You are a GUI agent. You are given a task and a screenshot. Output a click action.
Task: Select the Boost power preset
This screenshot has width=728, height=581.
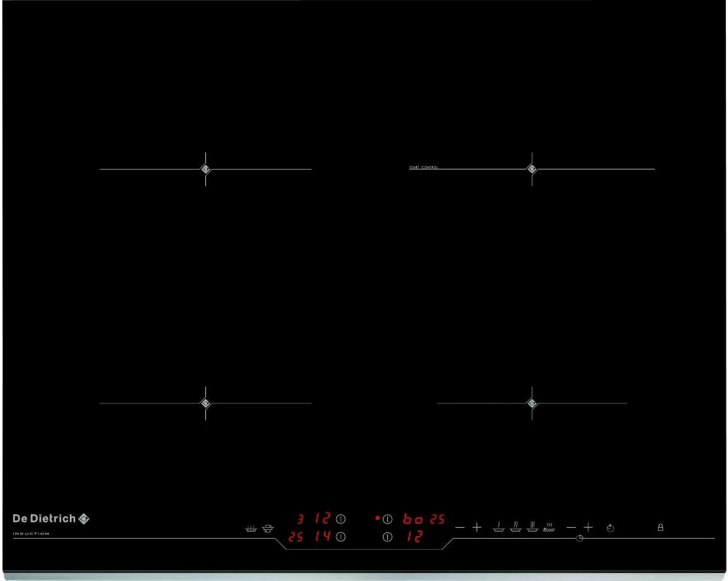[x=549, y=527]
